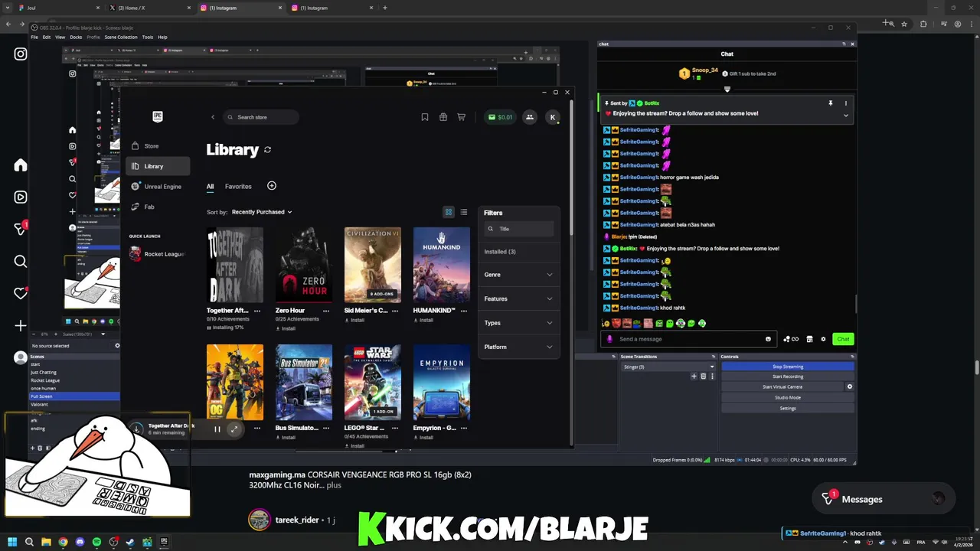Viewport: 980px width, 551px height.
Task: Expand the Platform filter section
Action: (x=518, y=347)
